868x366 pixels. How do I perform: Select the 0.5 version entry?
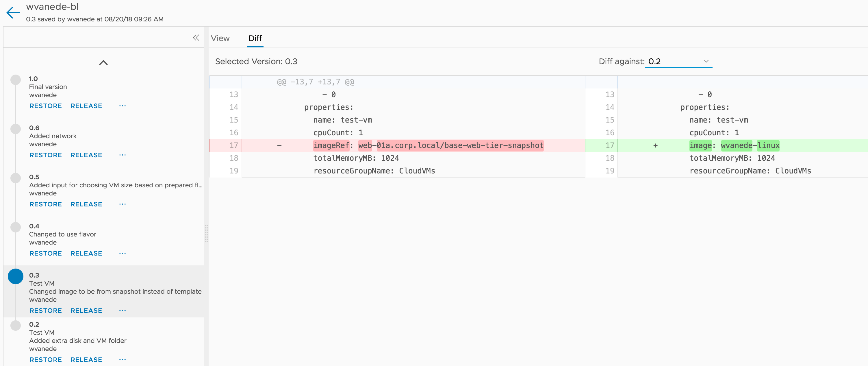click(34, 177)
